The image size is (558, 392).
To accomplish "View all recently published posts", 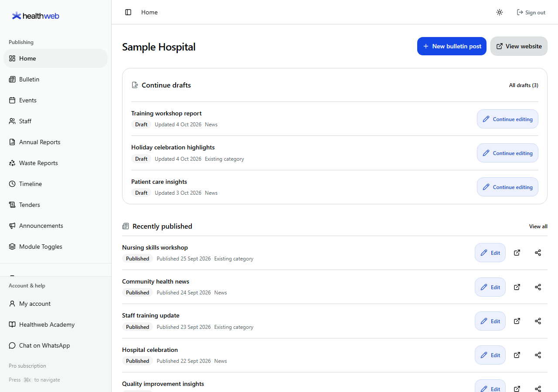I will [x=538, y=226].
